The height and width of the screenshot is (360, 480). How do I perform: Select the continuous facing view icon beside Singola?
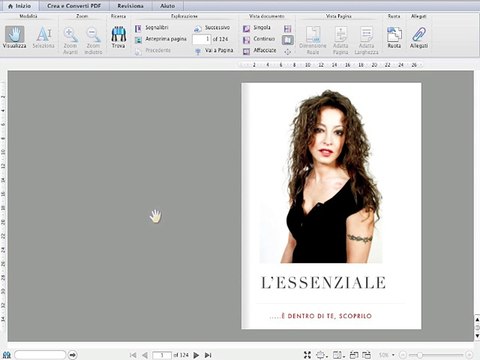288,29
